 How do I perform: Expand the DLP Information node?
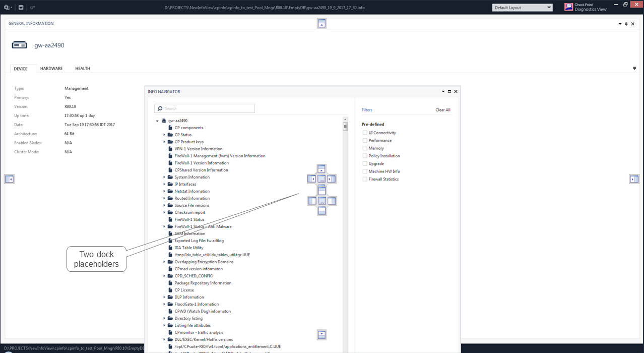tap(164, 297)
